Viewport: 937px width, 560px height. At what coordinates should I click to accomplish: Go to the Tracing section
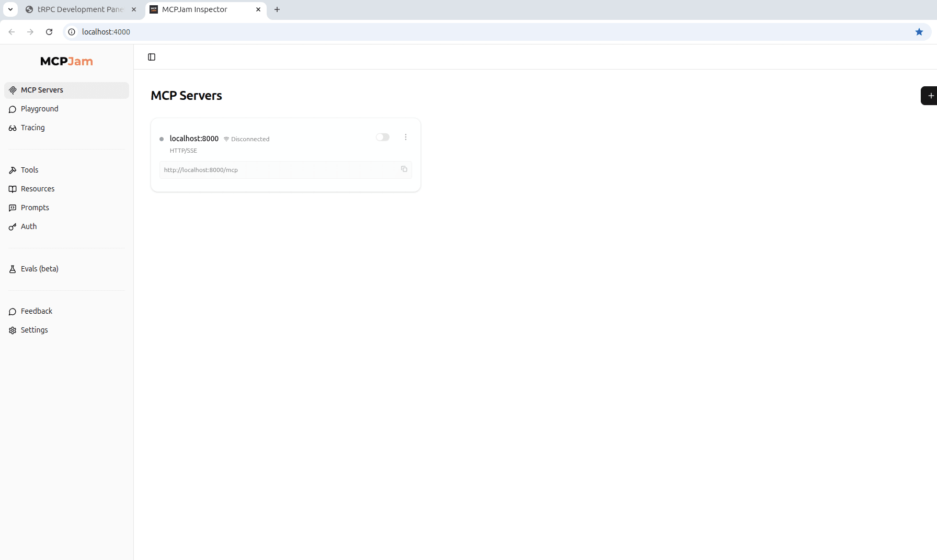(66, 128)
